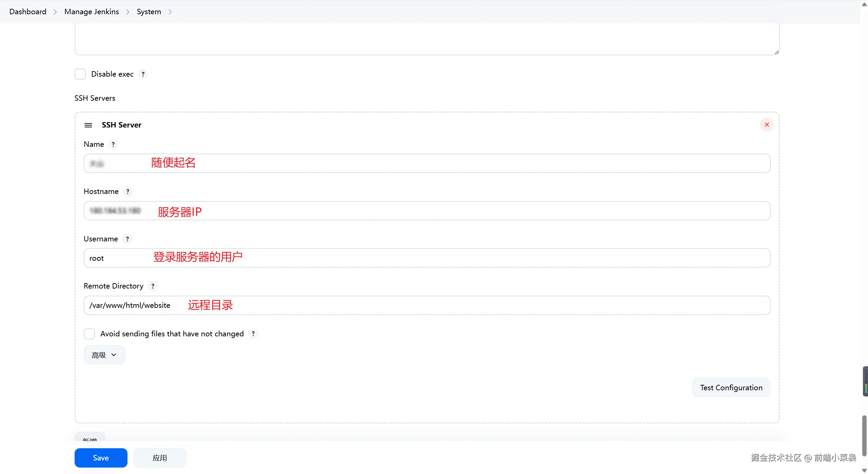Click the help icon beside Name label
Screen dimensions: 868x474
pos(113,144)
